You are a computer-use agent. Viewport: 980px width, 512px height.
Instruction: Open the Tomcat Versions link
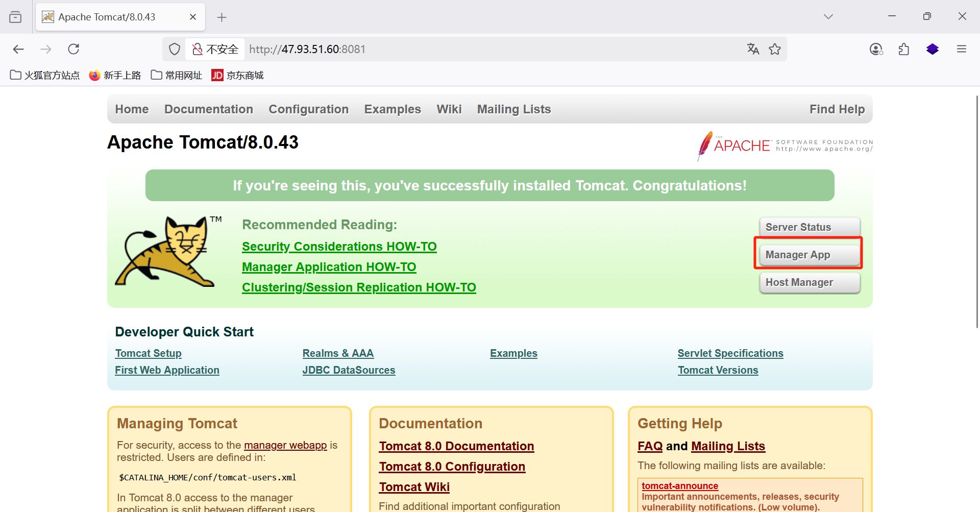718,370
